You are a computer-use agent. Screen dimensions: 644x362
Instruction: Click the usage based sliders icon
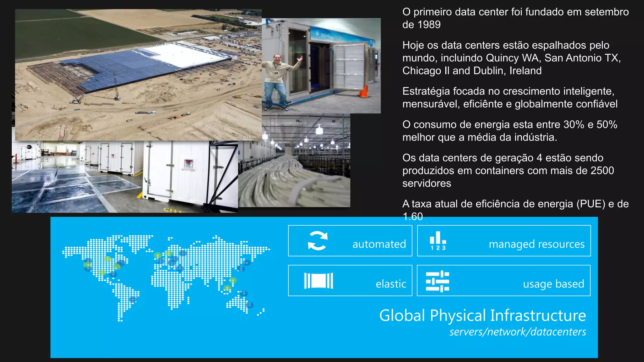click(x=437, y=281)
